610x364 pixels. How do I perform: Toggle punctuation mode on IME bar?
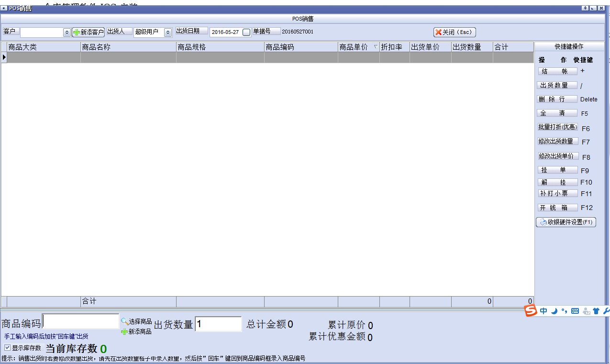(x=564, y=311)
